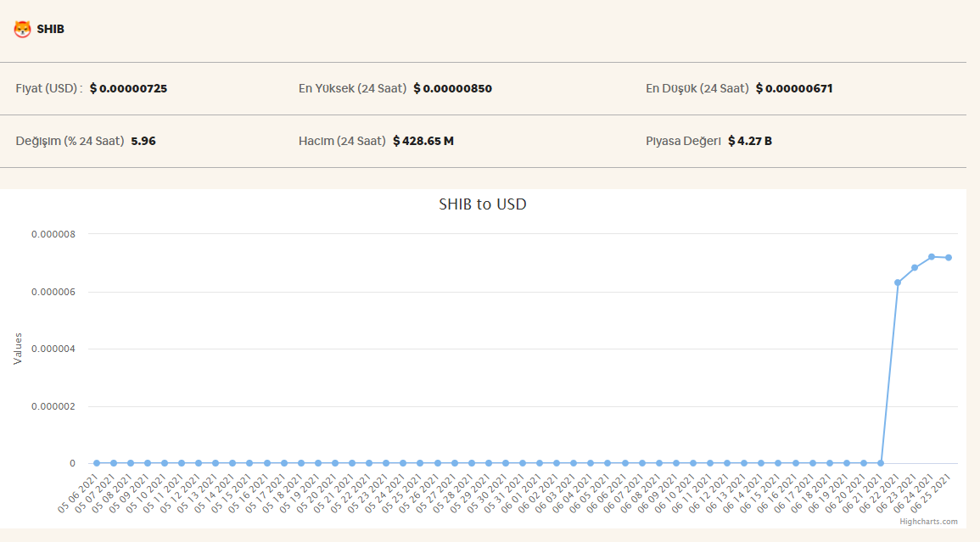Screen dimensions: 980x542
Task: Click the 05 06 2021 x-axis date label
Action: [77, 494]
